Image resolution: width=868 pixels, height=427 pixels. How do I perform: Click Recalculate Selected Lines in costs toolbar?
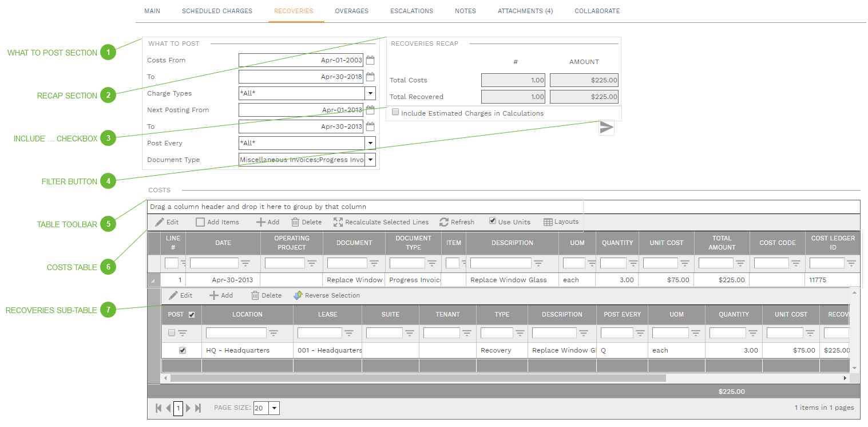(x=381, y=222)
